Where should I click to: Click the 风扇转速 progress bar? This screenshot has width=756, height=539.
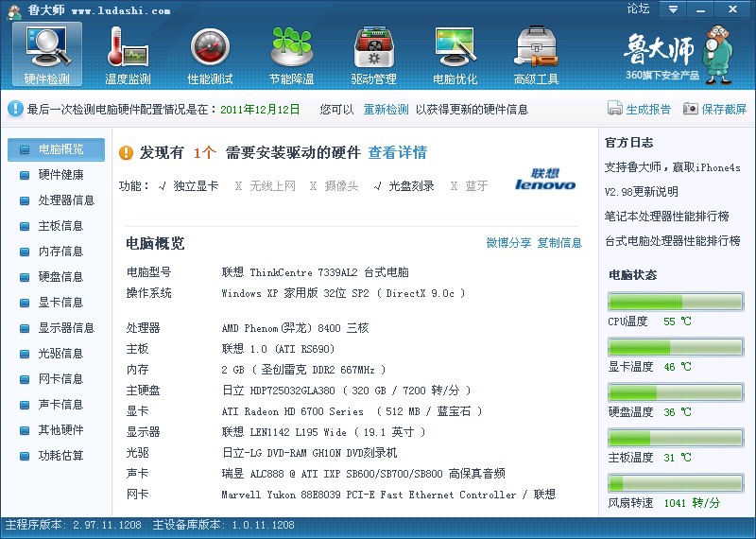[x=676, y=483]
